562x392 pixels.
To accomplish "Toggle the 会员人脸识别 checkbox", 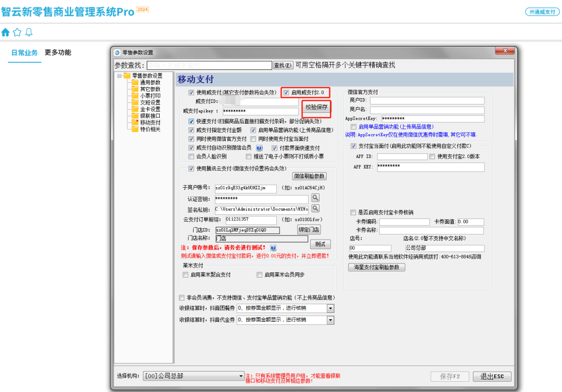I will [191, 156].
